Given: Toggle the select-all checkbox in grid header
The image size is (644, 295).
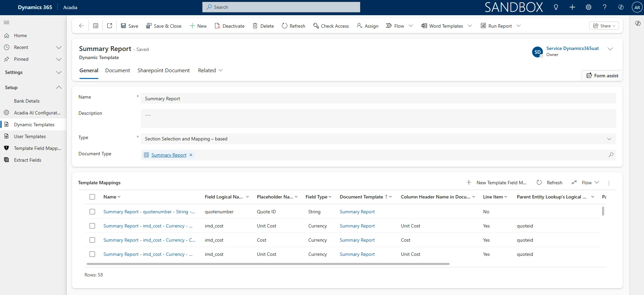Looking at the screenshot, I should click(x=92, y=197).
